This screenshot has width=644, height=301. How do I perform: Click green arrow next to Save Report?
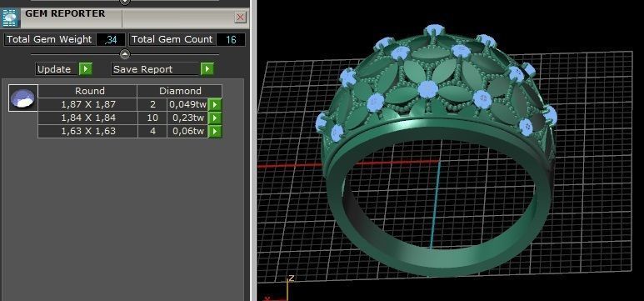click(x=207, y=68)
